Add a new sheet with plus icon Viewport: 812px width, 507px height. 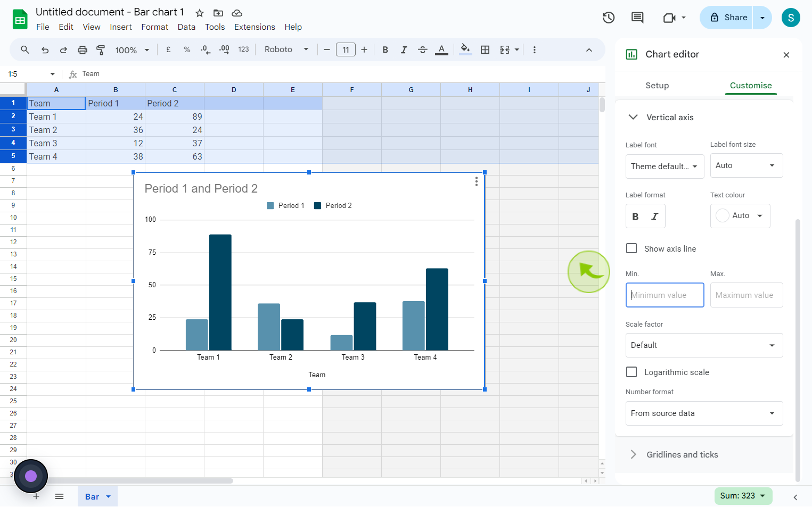[36, 496]
